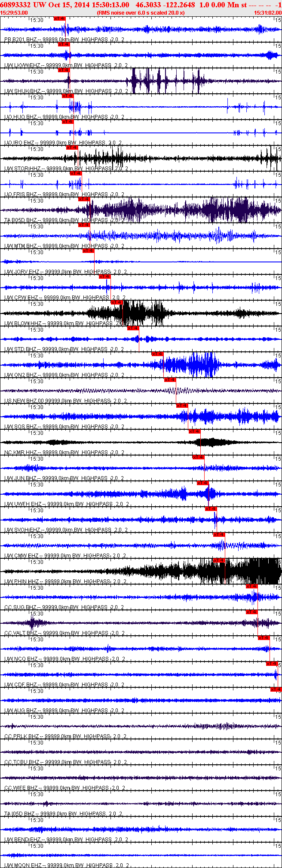Click the UW CDF EHZ station label
This screenshot has width=282, height=868.
(20, 685)
